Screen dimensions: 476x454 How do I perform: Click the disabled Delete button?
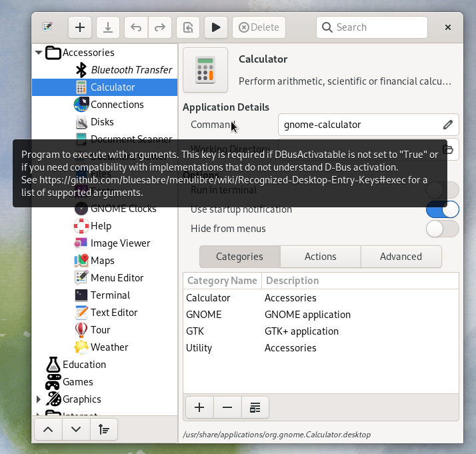pos(259,27)
